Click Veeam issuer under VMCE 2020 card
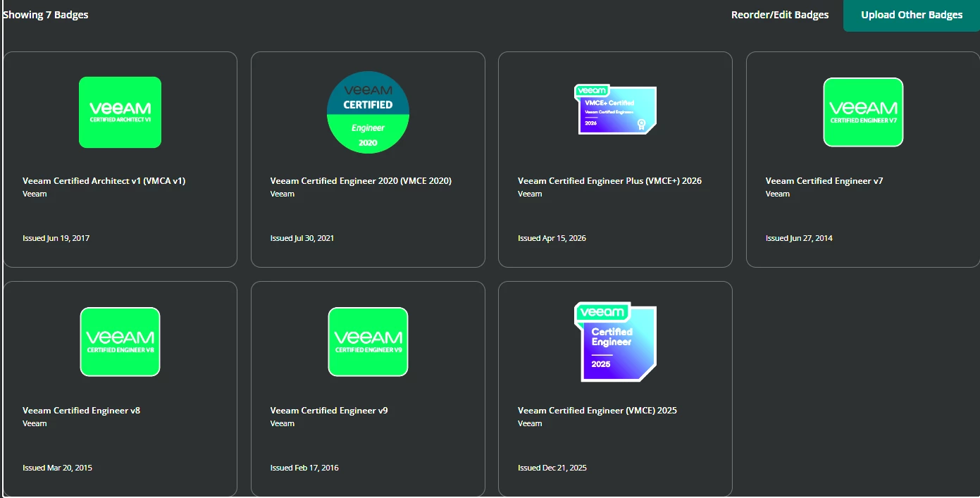The width and height of the screenshot is (980, 498). pos(283,194)
